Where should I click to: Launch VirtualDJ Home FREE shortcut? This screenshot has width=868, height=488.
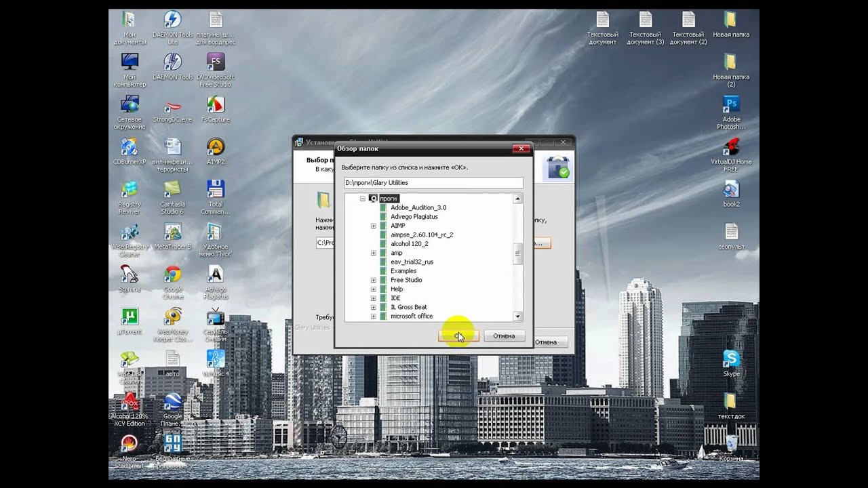click(x=731, y=155)
